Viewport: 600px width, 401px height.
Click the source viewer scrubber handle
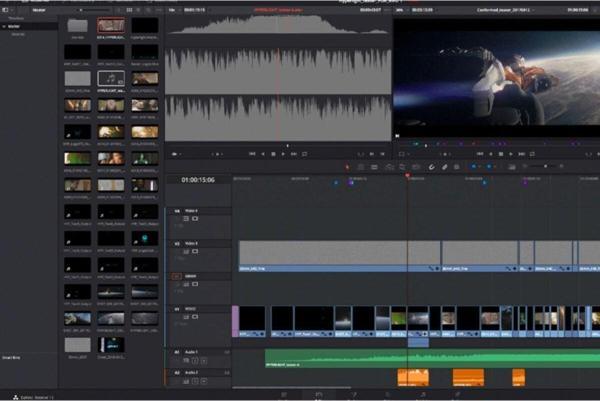coord(288,146)
